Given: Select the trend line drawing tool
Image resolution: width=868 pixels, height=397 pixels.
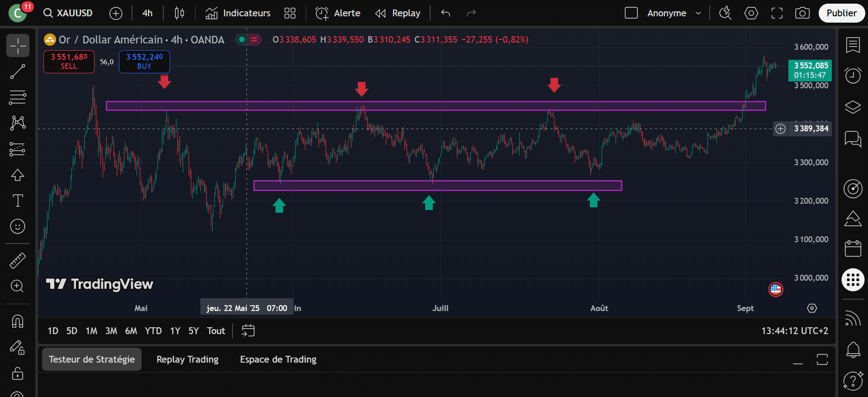Looking at the screenshot, I should (x=18, y=72).
